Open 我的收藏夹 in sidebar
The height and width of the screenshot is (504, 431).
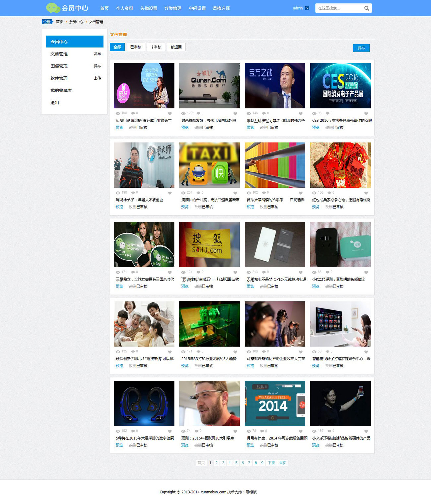pos(61,91)
